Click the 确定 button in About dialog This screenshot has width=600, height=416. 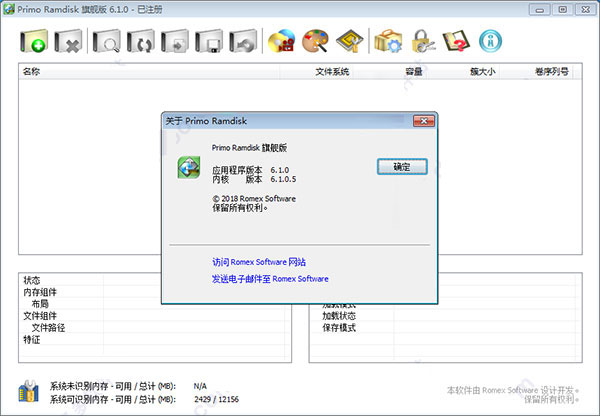point(402,167)
